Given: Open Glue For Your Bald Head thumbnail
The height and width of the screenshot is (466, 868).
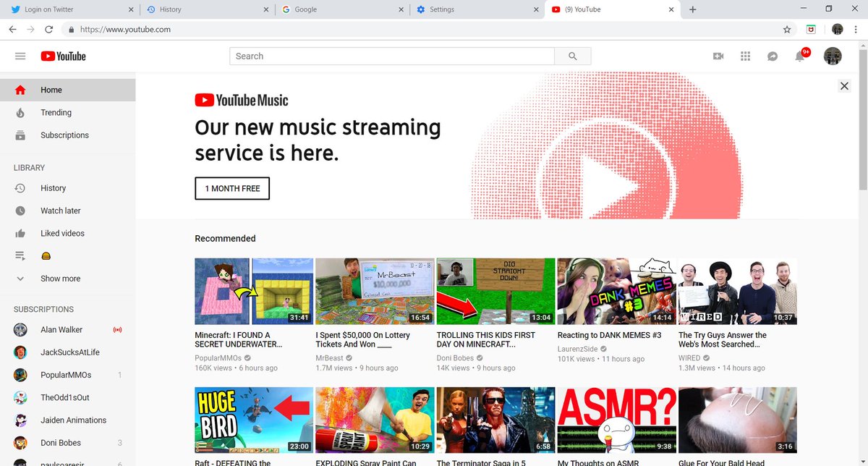Looking at the screenshot, I should [737, 420].
